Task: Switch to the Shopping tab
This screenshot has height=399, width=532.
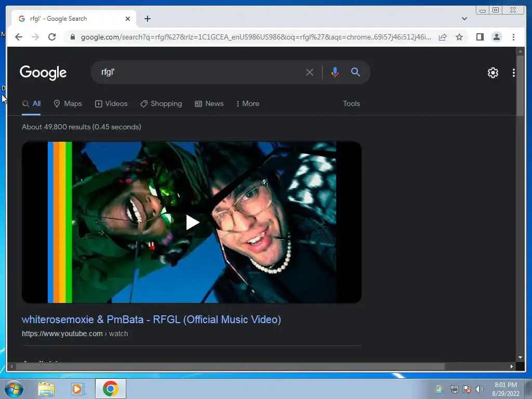Action: 161,104
